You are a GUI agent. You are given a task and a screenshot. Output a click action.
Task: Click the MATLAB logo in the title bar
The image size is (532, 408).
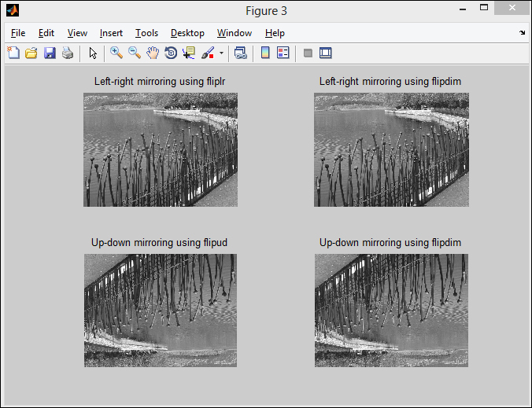click(13, 10)
